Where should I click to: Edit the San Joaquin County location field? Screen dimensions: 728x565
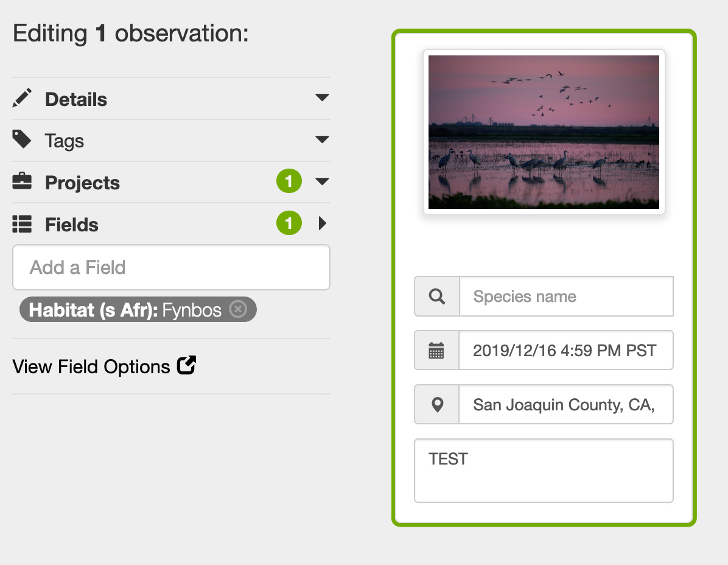point(566,404)
